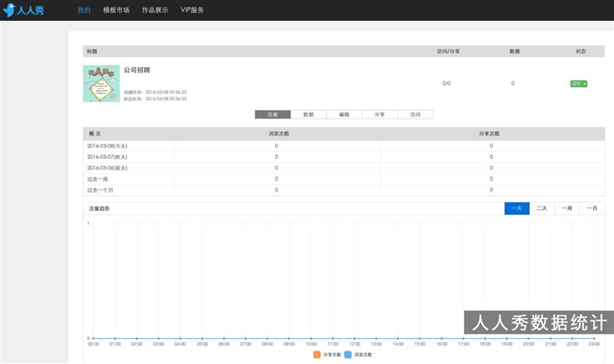Click the chart data point at 12:00
Screen dimensions: 614x364
point(354,338)
